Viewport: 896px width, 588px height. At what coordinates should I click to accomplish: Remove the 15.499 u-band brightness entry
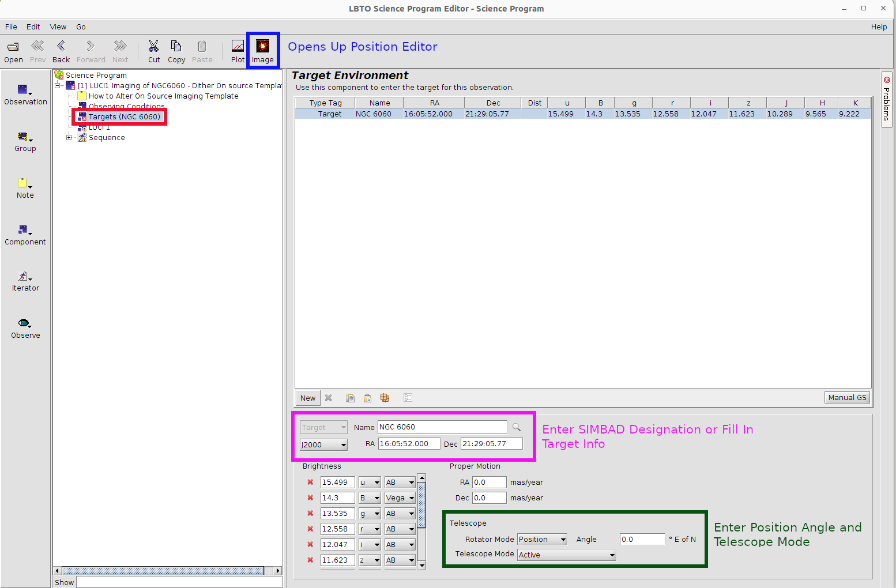(310, 483)
